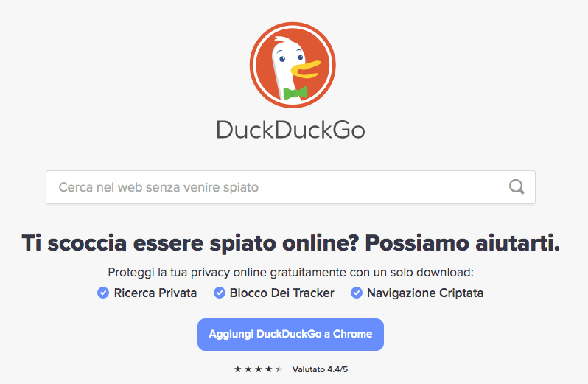Click the second rating star
588x384 pixels.
[248, 369]
